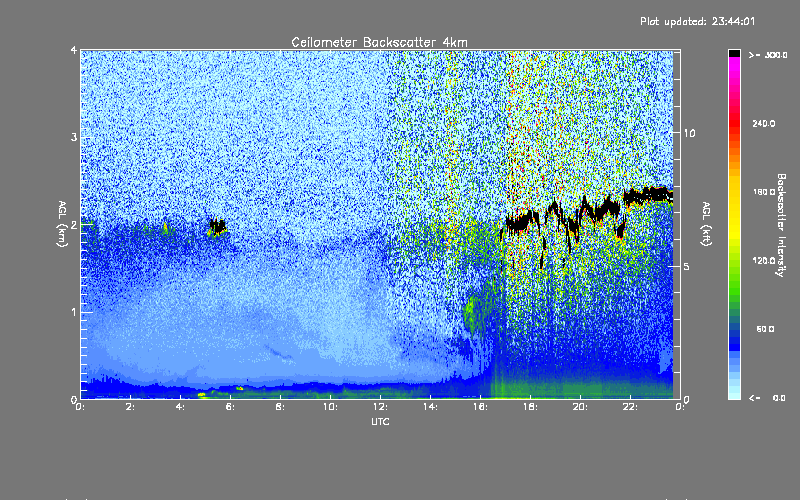Image resolution: width=800 pixels, height=500 pixels.
Task: Click the 2 tick on the km axis
Action: (74, 225)
